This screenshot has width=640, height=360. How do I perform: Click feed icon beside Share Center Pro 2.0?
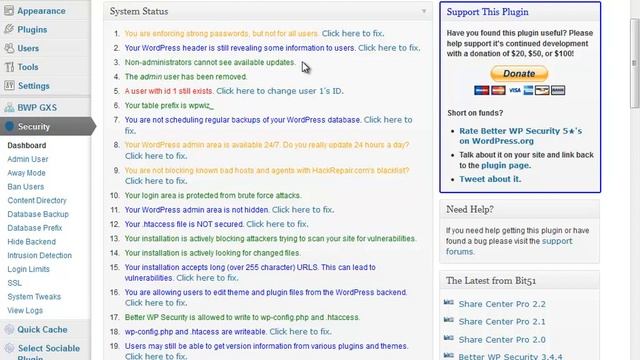tap(449, 338)
